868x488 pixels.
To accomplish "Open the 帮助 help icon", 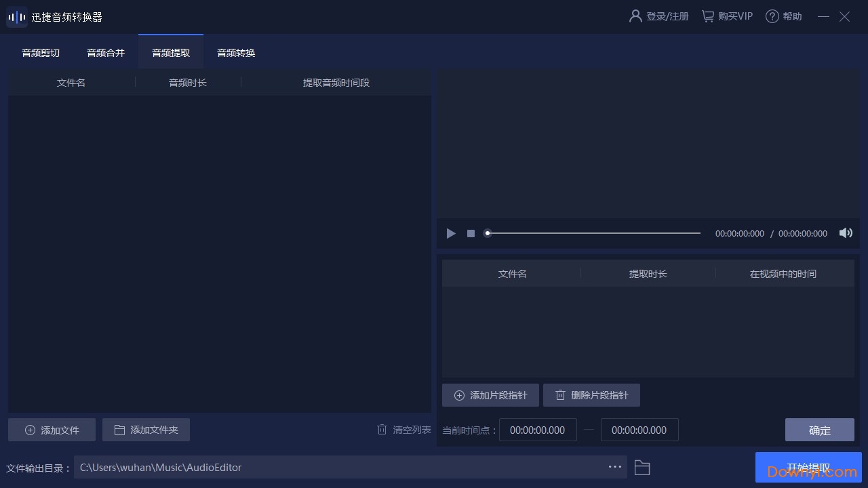I will pos(772,16).
